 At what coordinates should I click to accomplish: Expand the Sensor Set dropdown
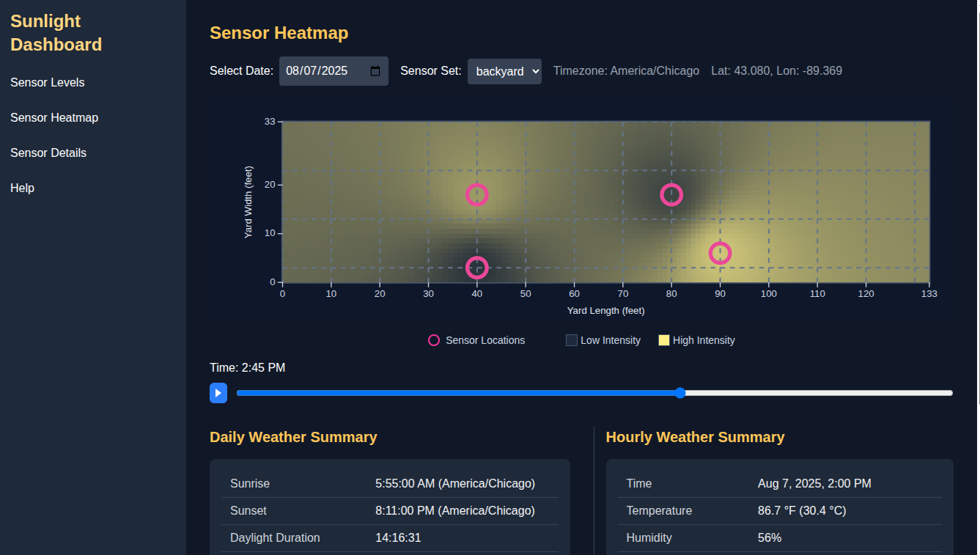[x=504, y=71]
